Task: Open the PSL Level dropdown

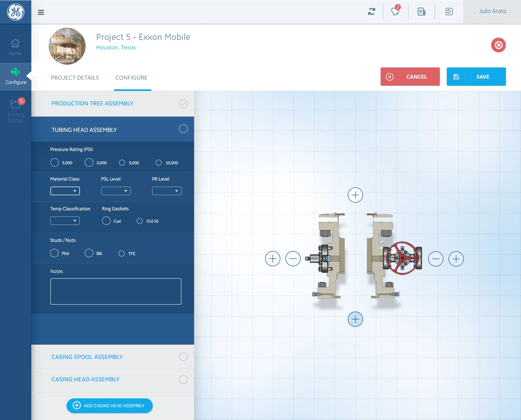Action: (x=116, y=191)
